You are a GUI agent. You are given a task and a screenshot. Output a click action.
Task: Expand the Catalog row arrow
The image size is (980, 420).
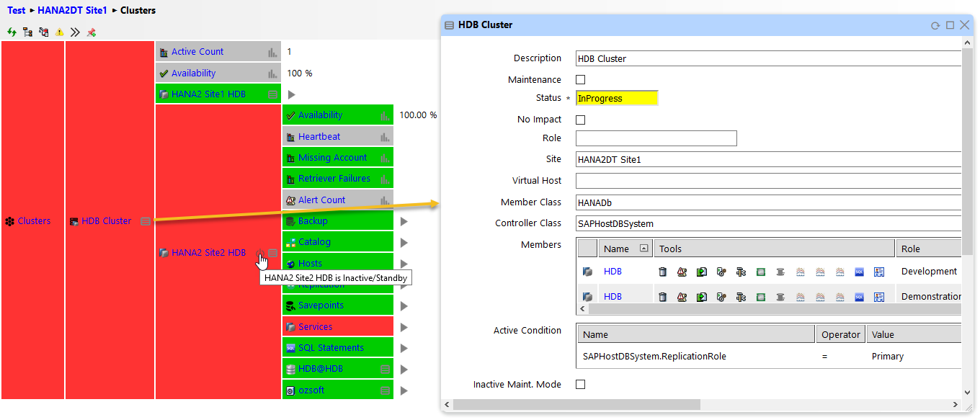point(404,243)
